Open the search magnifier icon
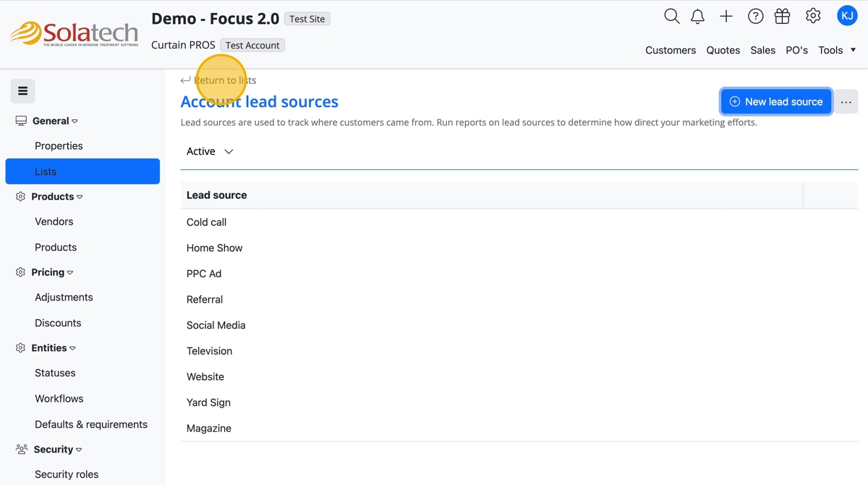This screenshot has height=485, width=868. click(x=671, y=16)
